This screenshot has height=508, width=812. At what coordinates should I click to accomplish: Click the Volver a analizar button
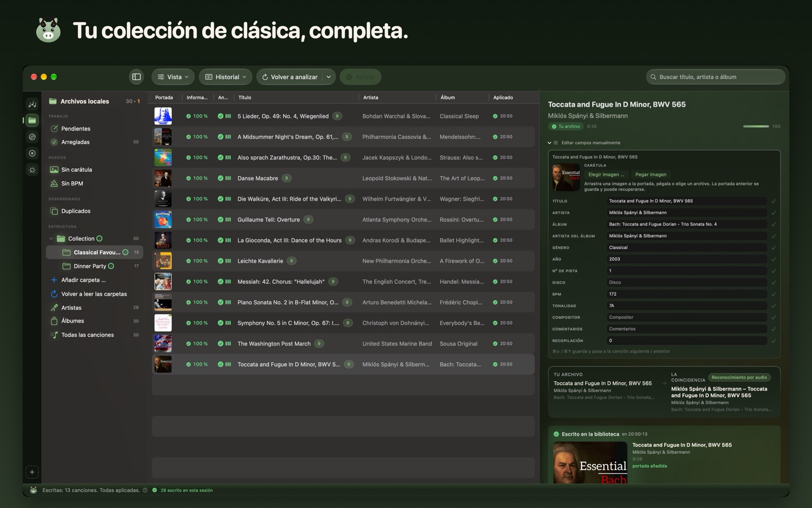pos(290,77)
